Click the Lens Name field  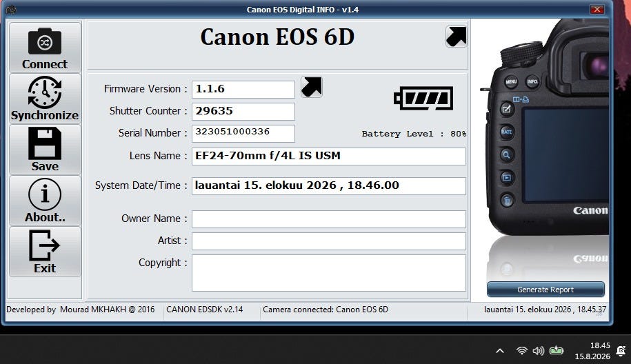tap(329, 156)
